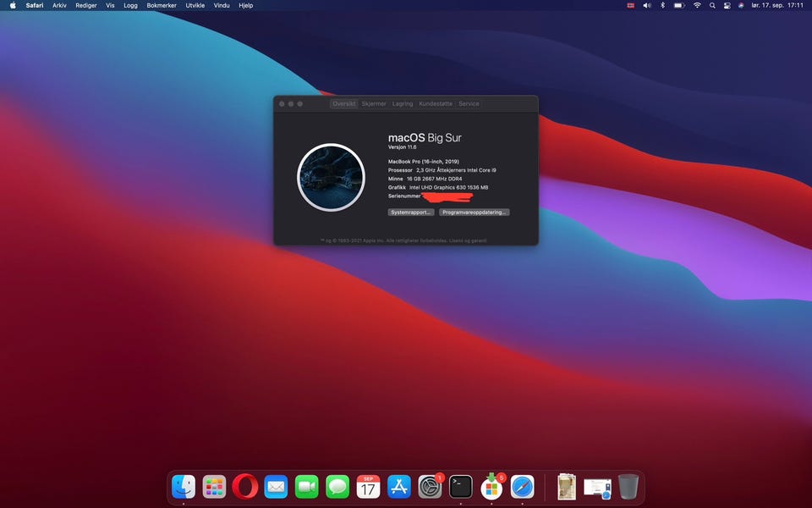The height and width of the screenshot is (508, 812).
Task: Click the Systemrapport button
Action: point(411,213)
